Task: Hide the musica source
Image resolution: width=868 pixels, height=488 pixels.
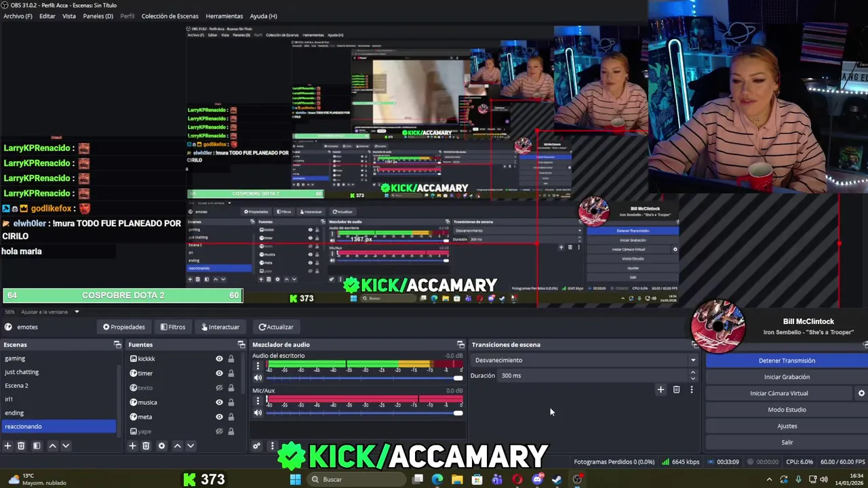Action: [219, 403]
